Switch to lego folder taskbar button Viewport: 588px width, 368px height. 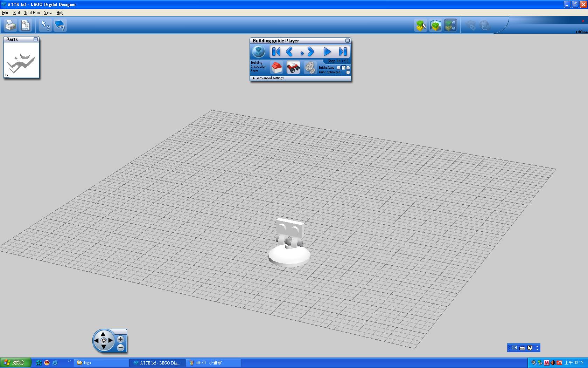(101, 363)
